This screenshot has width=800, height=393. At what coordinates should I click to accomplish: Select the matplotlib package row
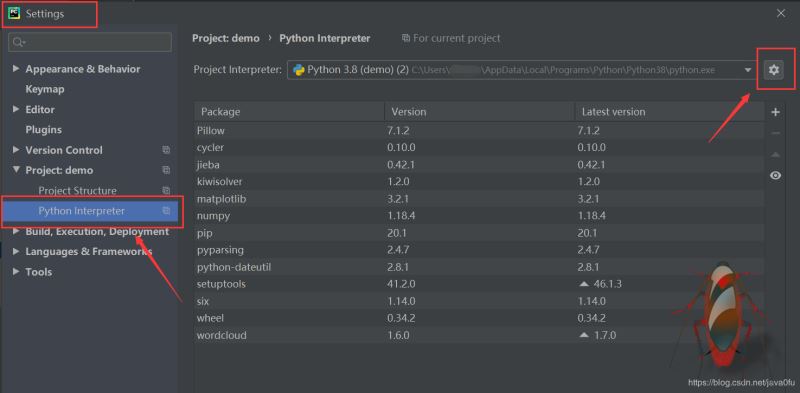[479, 199]
